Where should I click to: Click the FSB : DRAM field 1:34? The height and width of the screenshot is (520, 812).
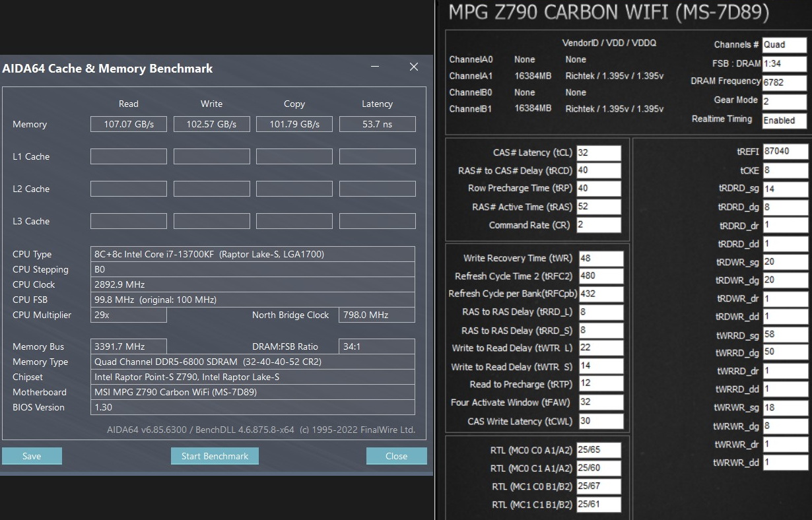tap(784, 64)
